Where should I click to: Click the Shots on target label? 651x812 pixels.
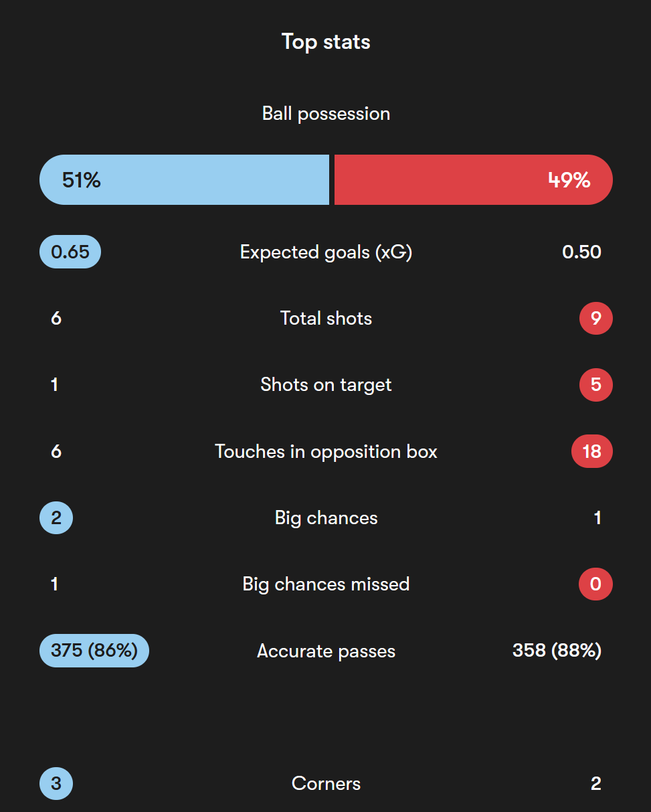point(326,385)
